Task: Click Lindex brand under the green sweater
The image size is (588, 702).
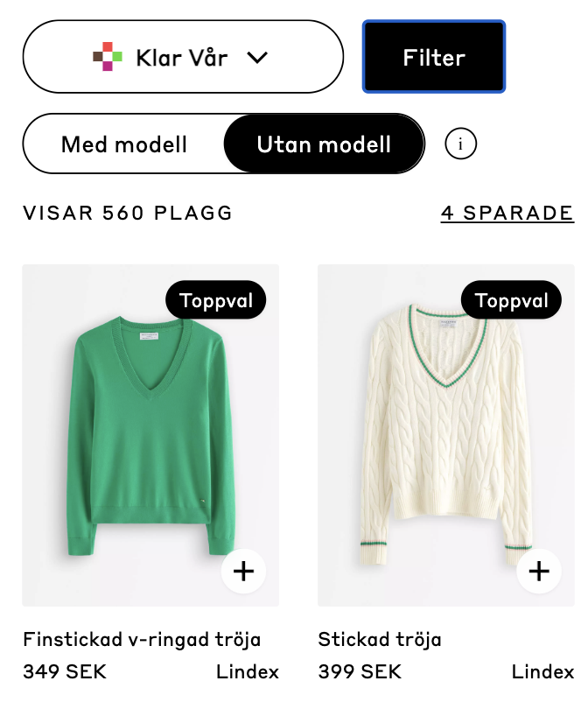Action: pyautogui.click(x=248, y=672)
